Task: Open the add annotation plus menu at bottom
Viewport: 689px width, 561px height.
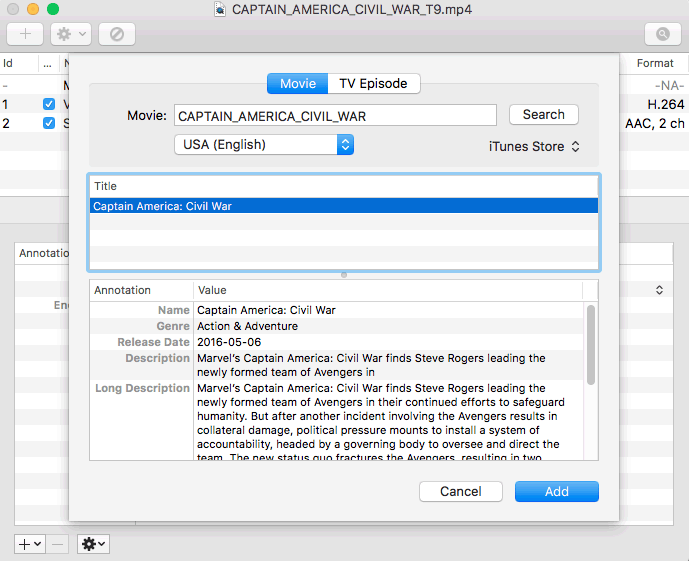Action: 30,544
